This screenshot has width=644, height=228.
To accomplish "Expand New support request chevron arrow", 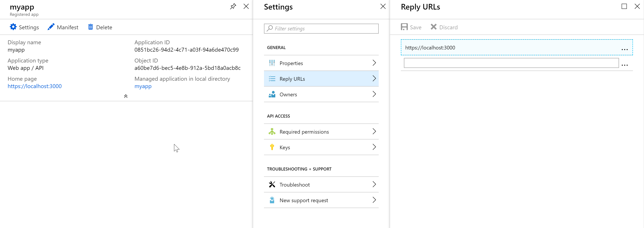I will click(374, 200).
